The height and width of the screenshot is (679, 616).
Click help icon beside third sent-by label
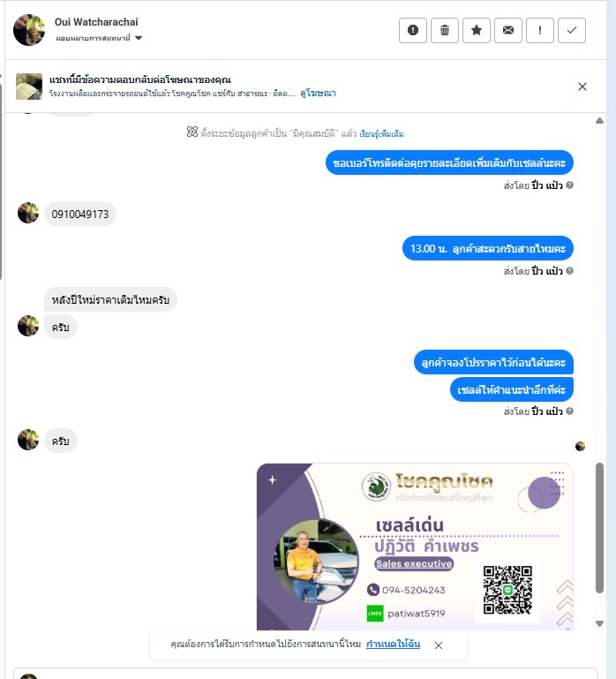pos(570,411)
